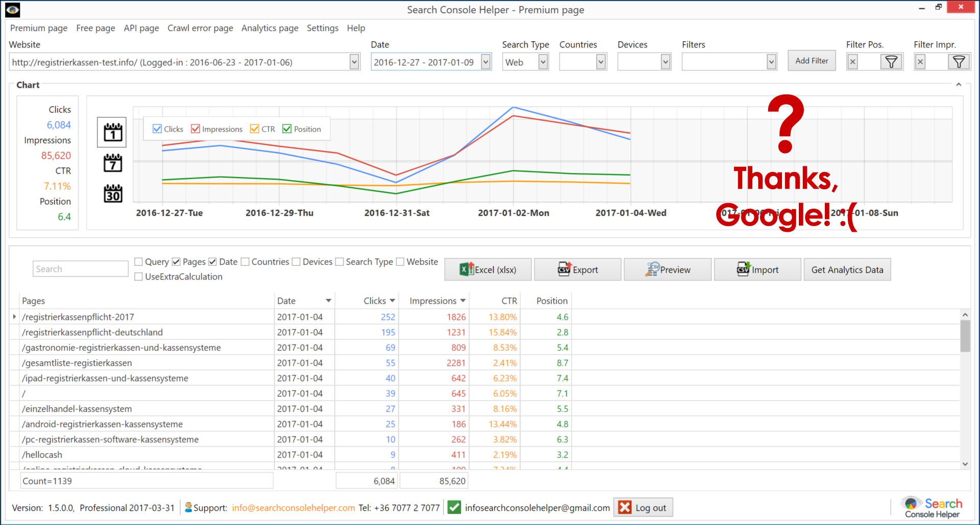
Task: Open the Free page menu
Action: click(x=95, y=28)
